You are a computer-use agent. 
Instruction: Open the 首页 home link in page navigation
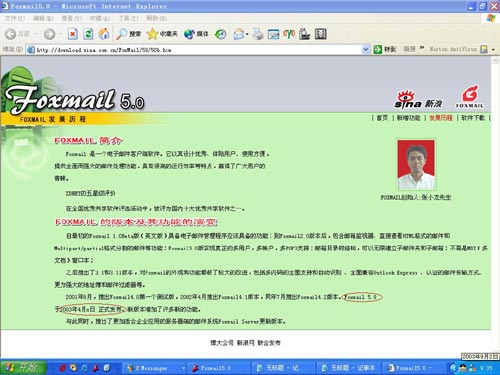(382, 118)
